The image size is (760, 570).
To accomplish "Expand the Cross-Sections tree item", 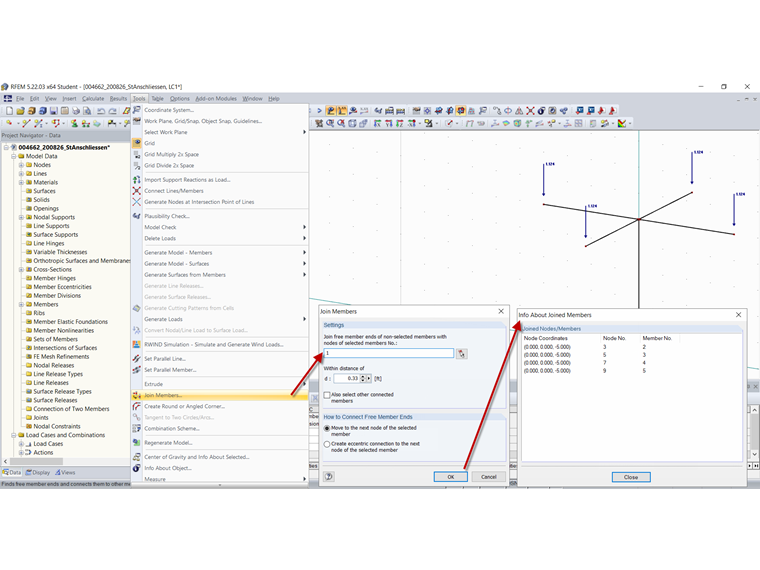I will point(21,269).
